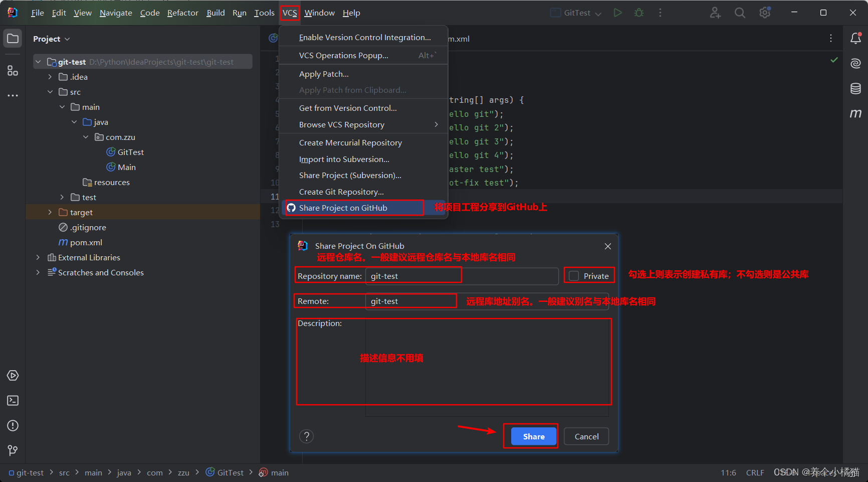The height and width of the screenshot is (482, 868).
Task: Click the Cancel button
Action: coord(586,436)
